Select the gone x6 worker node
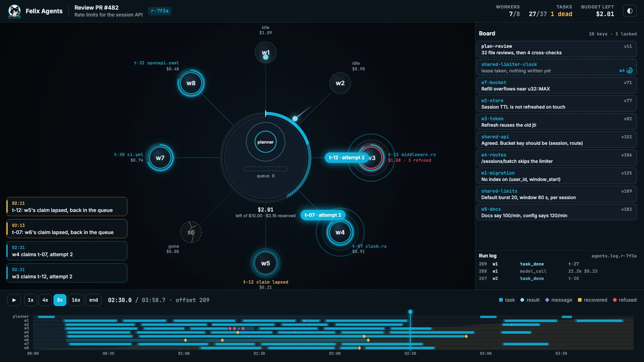 point(191,232)
